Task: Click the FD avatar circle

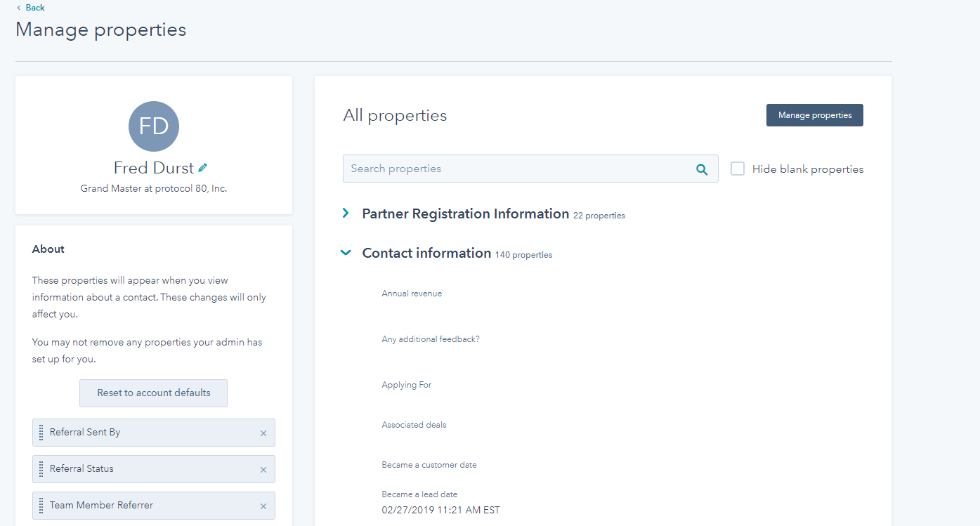Action: point(154,126)
